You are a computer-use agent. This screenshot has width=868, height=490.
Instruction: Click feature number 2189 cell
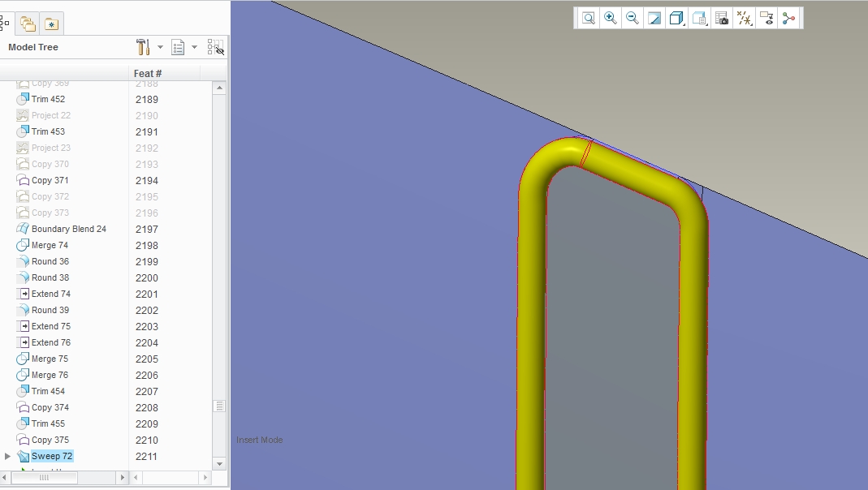[x=147, y=100]
